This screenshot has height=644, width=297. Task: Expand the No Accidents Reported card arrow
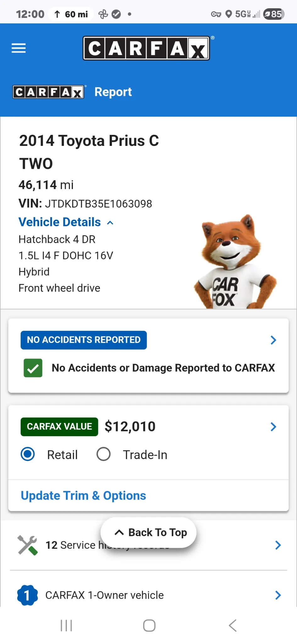tap(273, 340)
